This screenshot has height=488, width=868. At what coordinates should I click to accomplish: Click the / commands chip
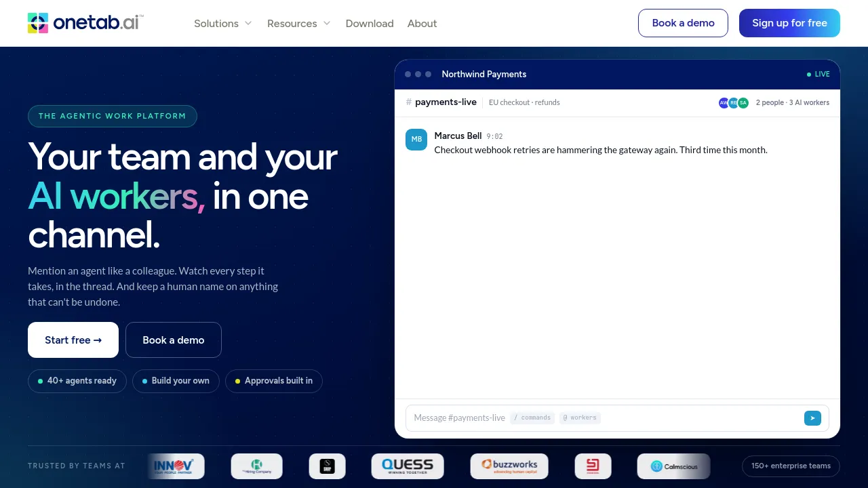pos(532,418)
